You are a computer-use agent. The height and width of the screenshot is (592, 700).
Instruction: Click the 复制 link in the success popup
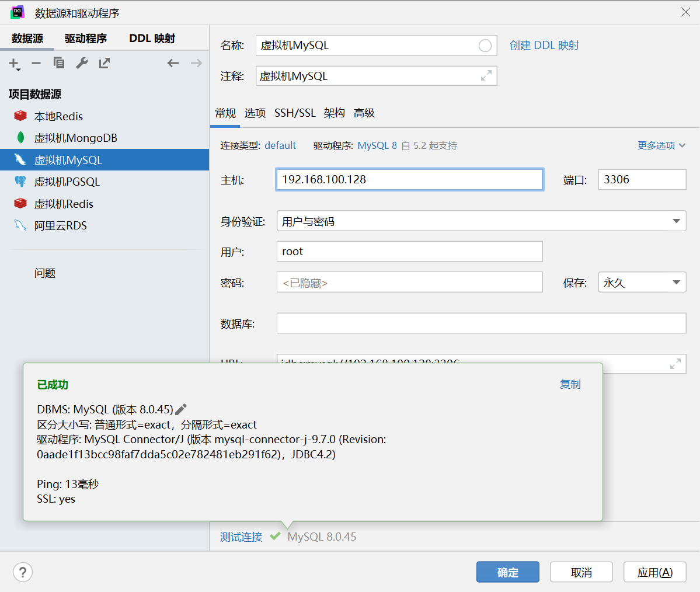point(570,384)
